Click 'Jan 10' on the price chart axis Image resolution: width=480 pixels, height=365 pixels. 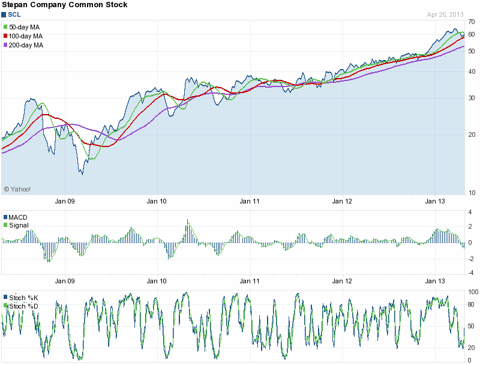157,201
